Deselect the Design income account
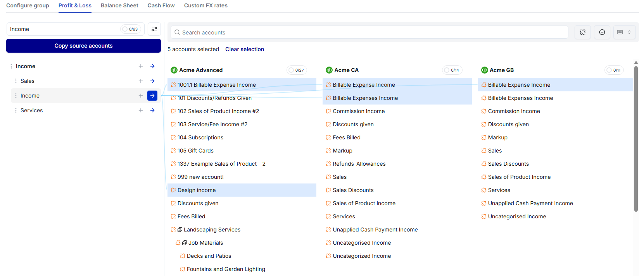 (x=242, y=190)
